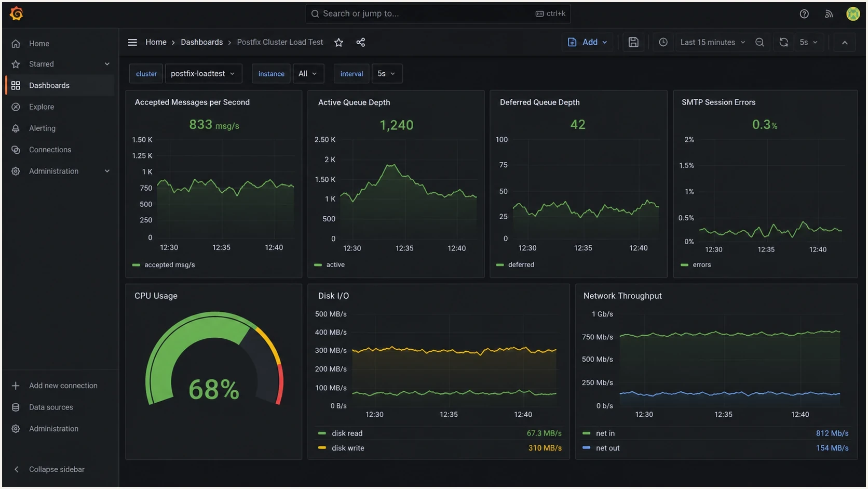This screenshot has height=489, width=868.
Task: Expand upper Administration section chevron
Action: point(107,171)
